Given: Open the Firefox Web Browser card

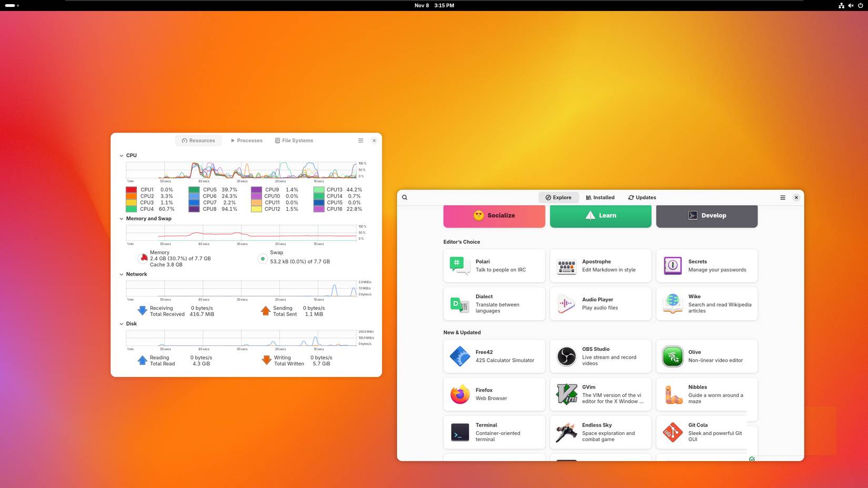Looking at the screenshot, I should (494, 394).
